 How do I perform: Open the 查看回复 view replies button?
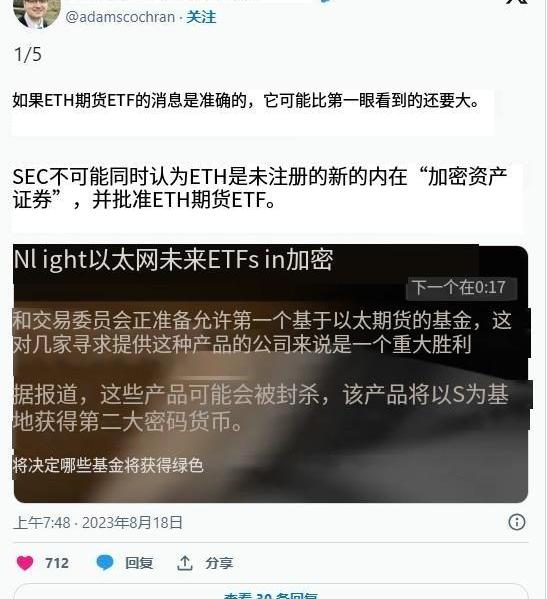(x=270, y=592)
